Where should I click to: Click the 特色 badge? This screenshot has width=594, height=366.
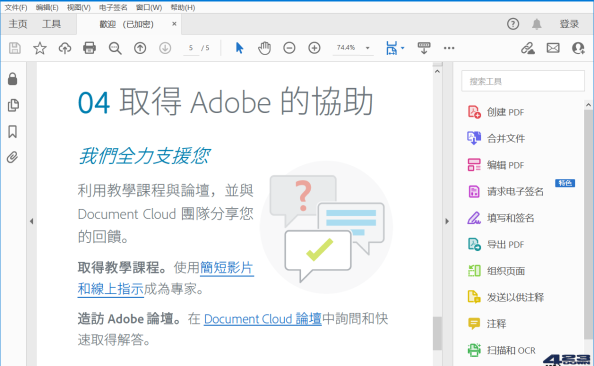click(565, 183)
